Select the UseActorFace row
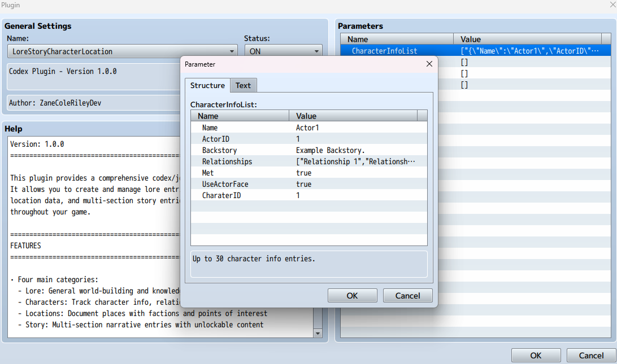Image resolution: width=617 pixels, height=364 pixels. click(x=309, y=184)
